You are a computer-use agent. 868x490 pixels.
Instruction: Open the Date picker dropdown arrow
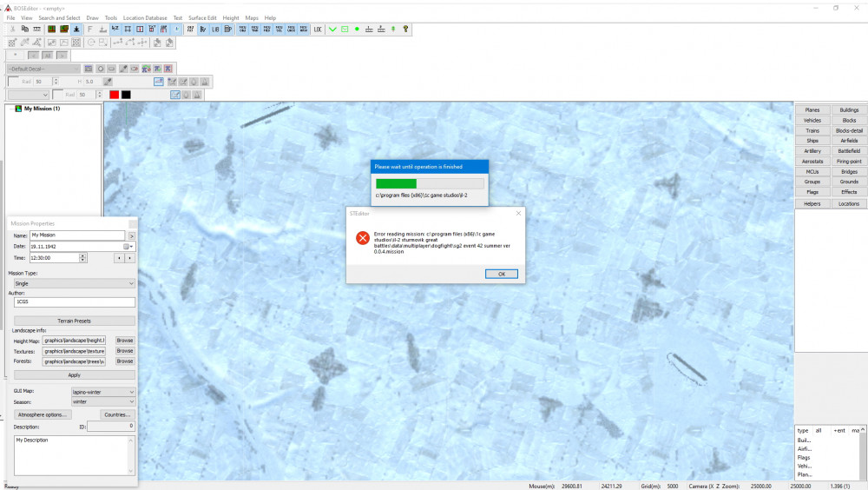click(131, 247)
